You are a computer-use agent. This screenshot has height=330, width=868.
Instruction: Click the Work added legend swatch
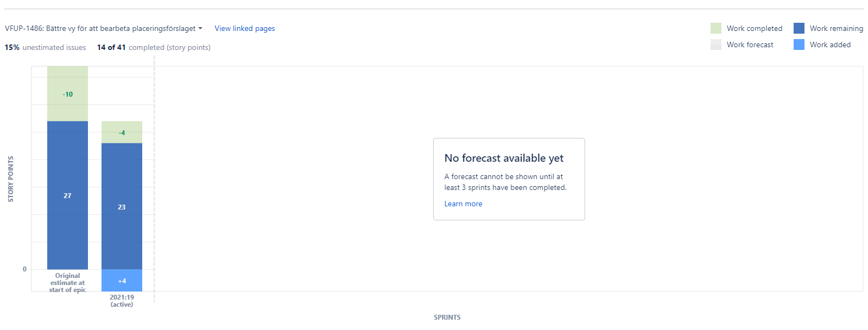[799, 45]
